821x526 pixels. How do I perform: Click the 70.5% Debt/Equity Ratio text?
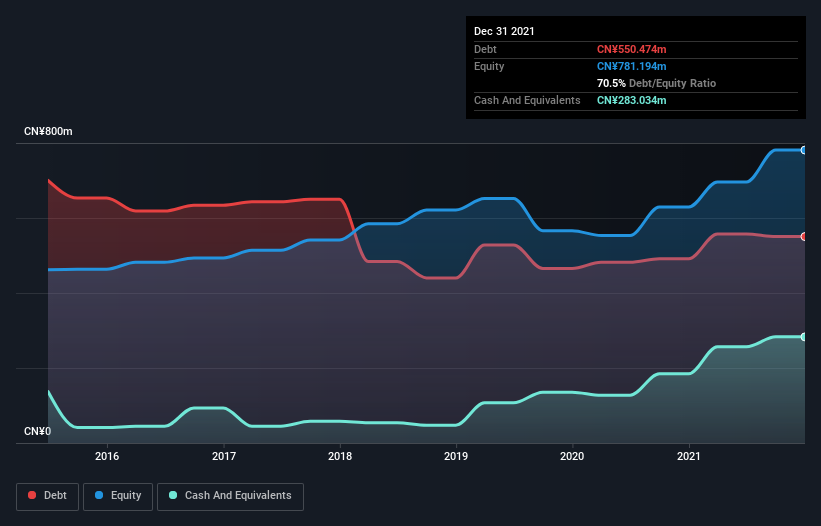(656, 83)
